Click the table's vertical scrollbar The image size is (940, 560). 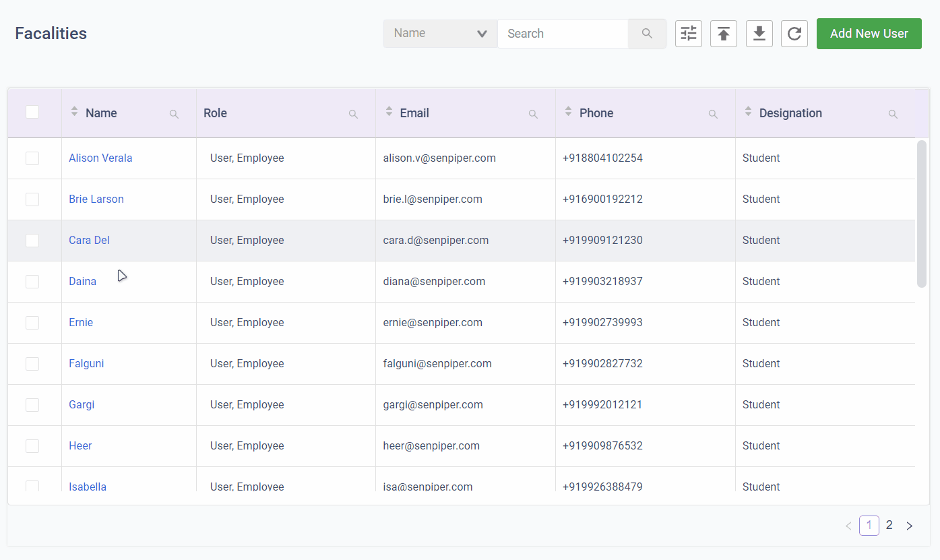[x=921, y=214]
